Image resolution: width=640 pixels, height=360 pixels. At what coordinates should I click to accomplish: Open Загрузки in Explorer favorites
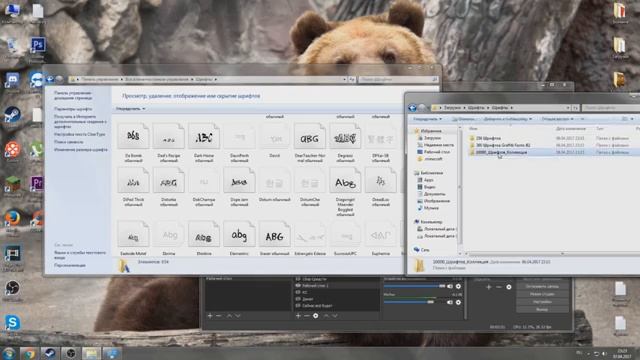point(429,138)
